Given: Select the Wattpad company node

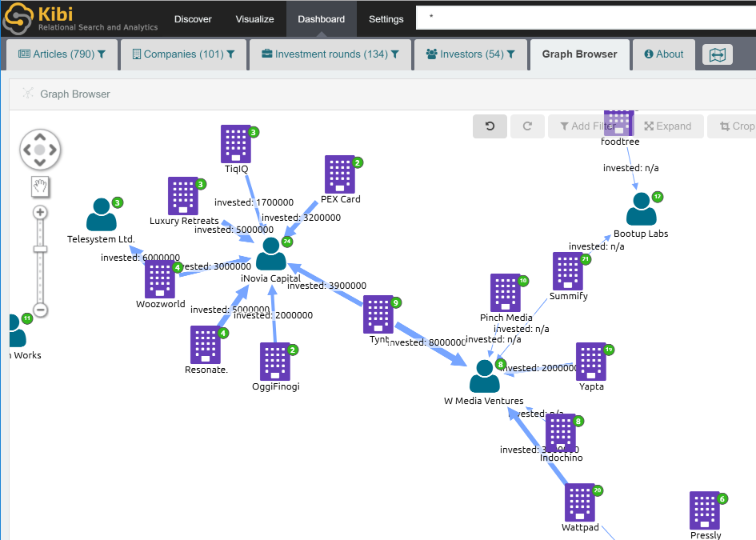Looking at the screenshot, I should click(579, 502).
